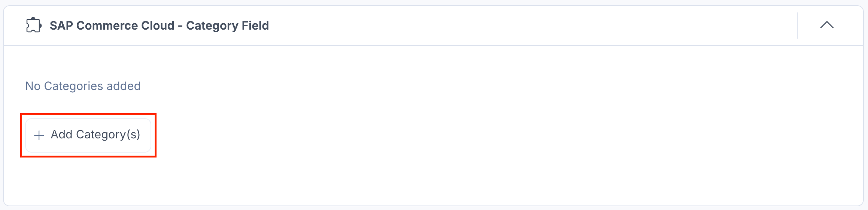Image resolution: width=868 pixels, height=210 pixels.
Task: Toggle the Category Field section closed
Action: tap(827, 25)
